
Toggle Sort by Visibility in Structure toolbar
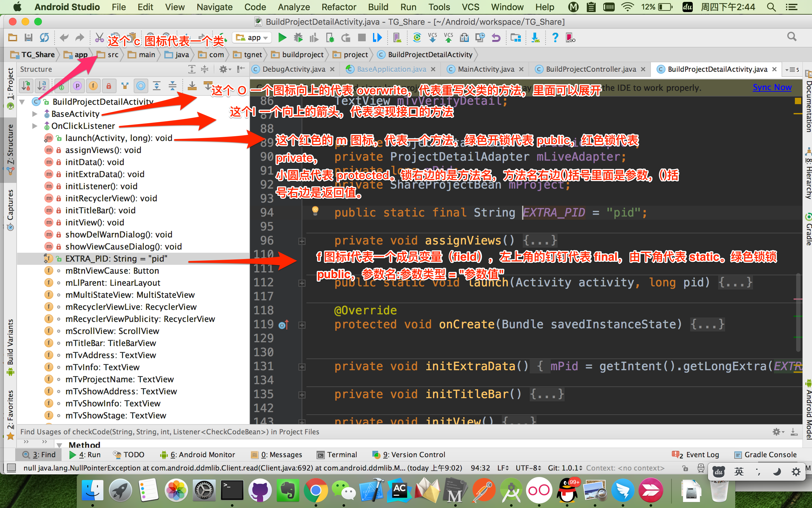26,86
